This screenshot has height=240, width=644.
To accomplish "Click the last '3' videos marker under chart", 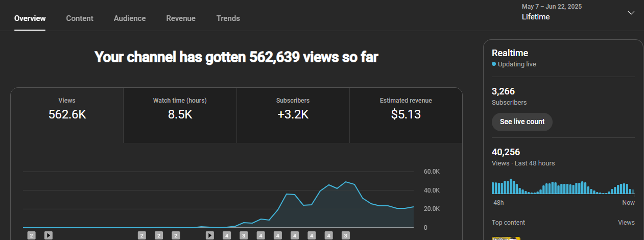I will (x=345, y=235).
